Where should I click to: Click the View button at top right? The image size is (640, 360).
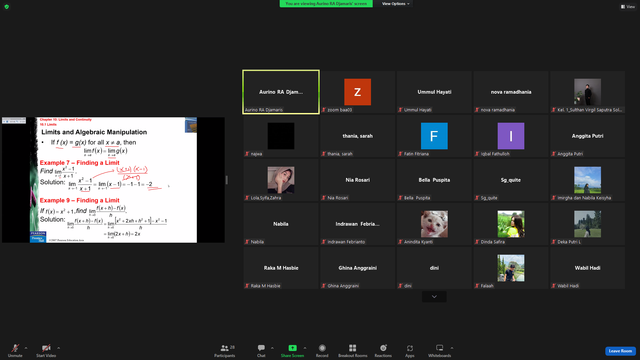click(x=628, y=7)
